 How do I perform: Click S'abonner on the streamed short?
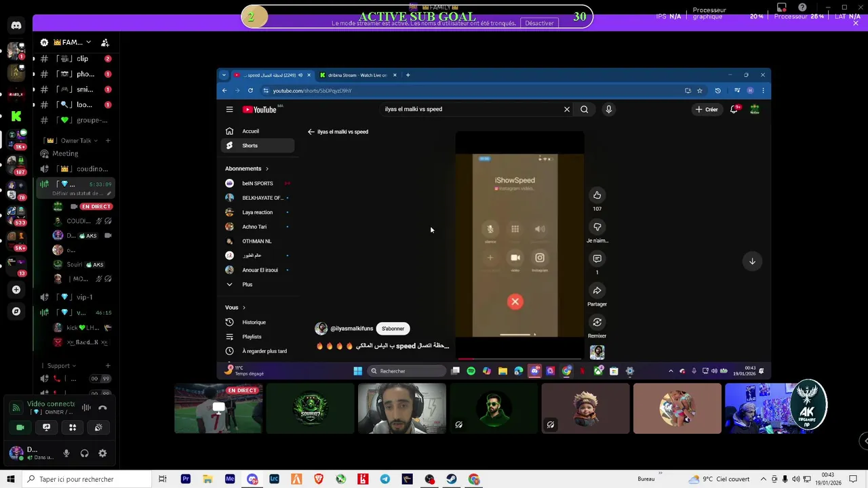coord(393,329)
